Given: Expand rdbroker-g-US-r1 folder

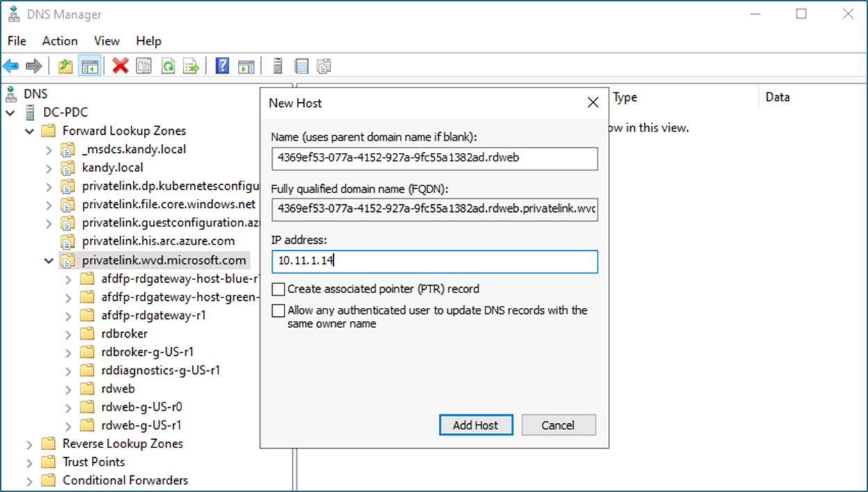Looking at the screenshot, I should tap(68, 352).
